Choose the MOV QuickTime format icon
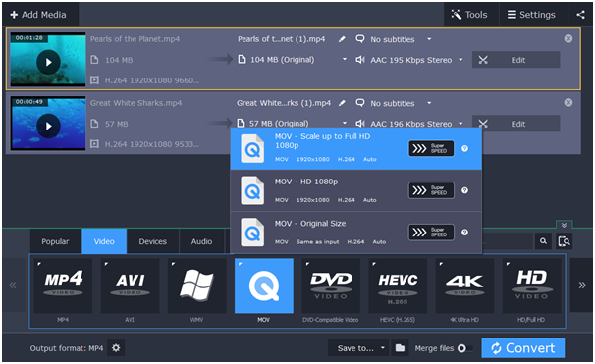This screenshot has height=364, width=595. click(264, 286)
